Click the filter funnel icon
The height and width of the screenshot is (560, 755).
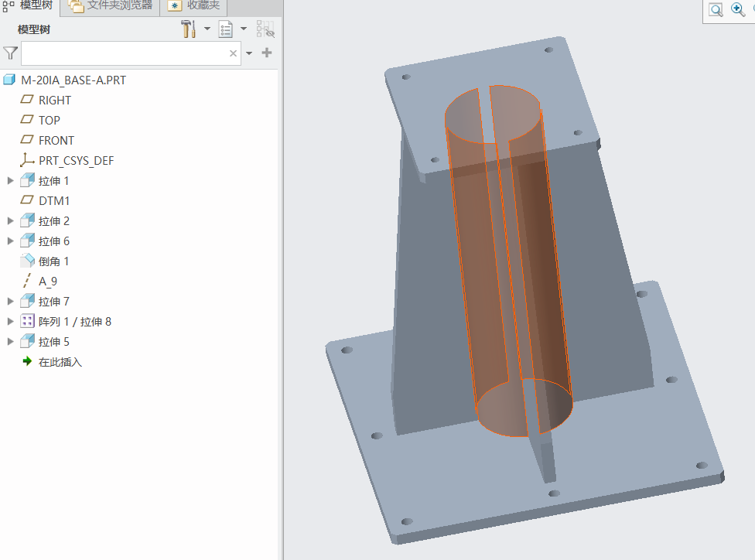pyautogui.click(x=10, y=53)
